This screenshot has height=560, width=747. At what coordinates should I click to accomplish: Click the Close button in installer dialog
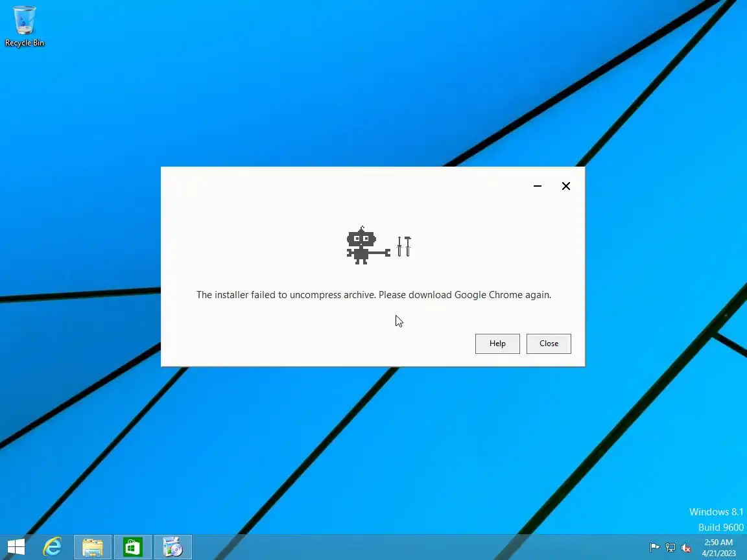(549, 344)
